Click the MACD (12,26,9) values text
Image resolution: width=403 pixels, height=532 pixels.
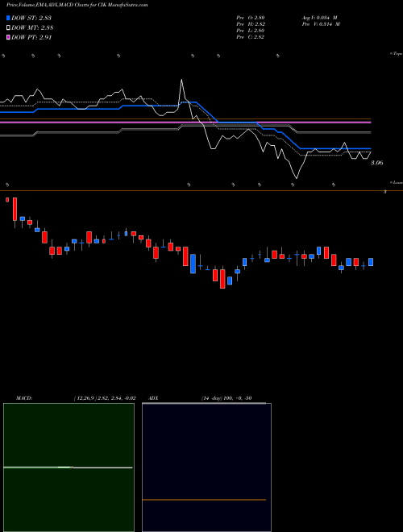[105, 398]
